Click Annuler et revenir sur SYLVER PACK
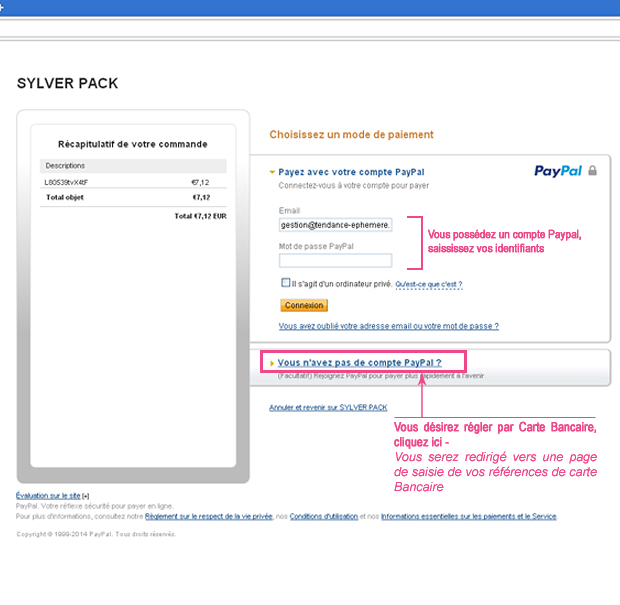This screenshot has height=605, width=620. coord(328,407)
